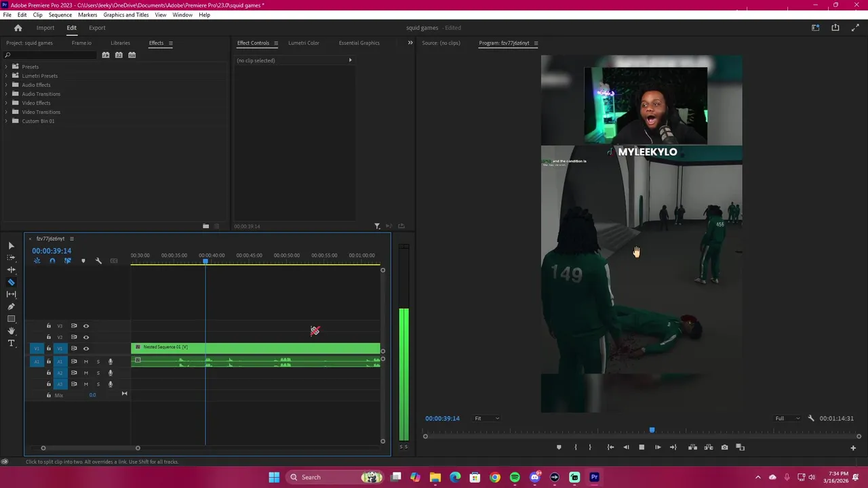Select the Selection tool arrow

click(11, 245)
